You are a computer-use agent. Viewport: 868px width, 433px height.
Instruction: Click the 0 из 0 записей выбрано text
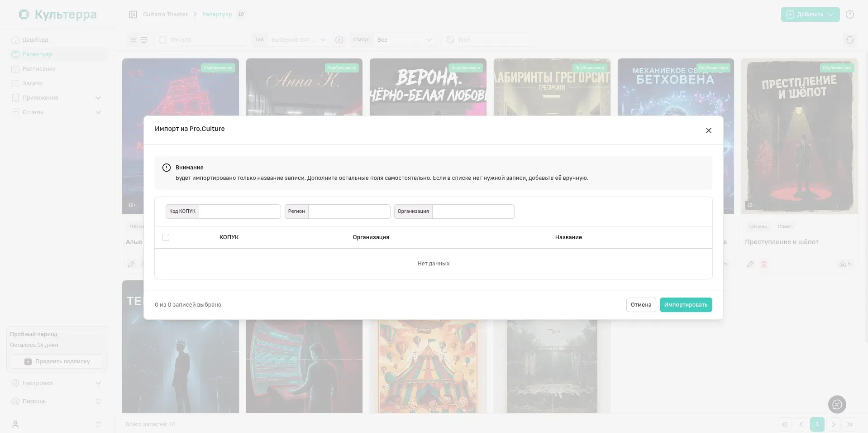pos(188,305)
